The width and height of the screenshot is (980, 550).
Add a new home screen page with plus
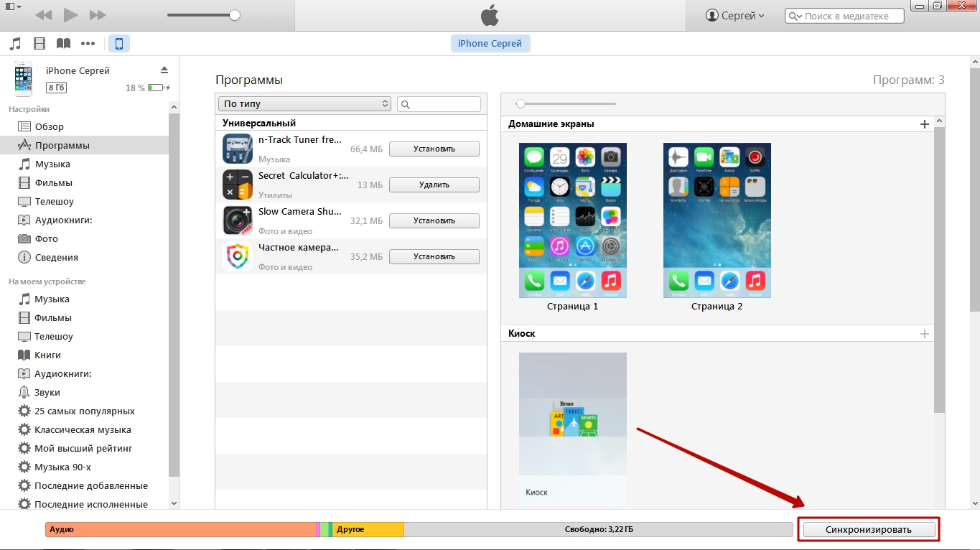point(925,124)
